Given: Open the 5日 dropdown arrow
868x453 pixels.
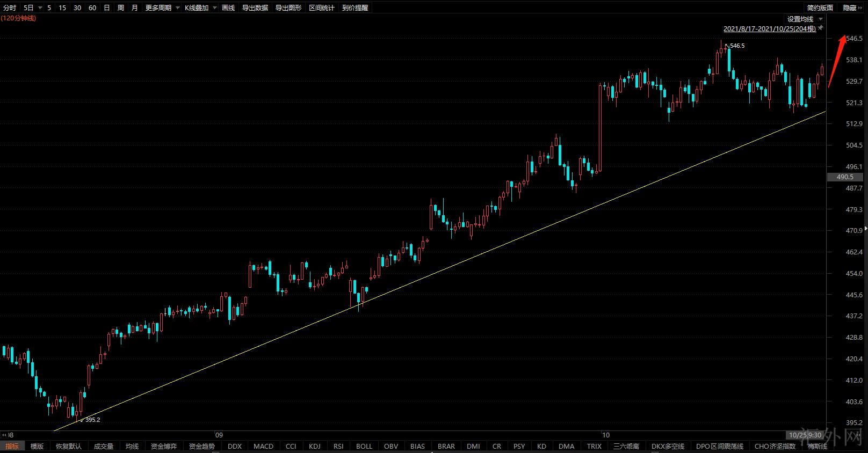Looking at the screenshot, I should point(40,8).
